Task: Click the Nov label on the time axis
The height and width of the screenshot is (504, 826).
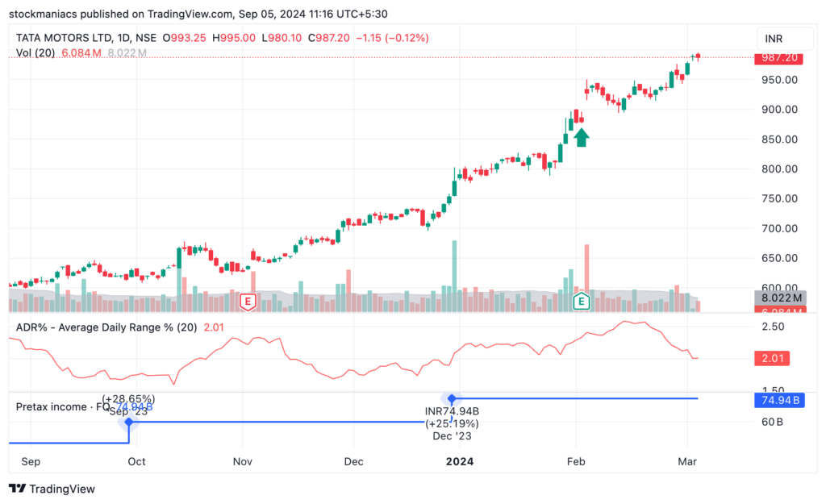Action: click(242, 461)
